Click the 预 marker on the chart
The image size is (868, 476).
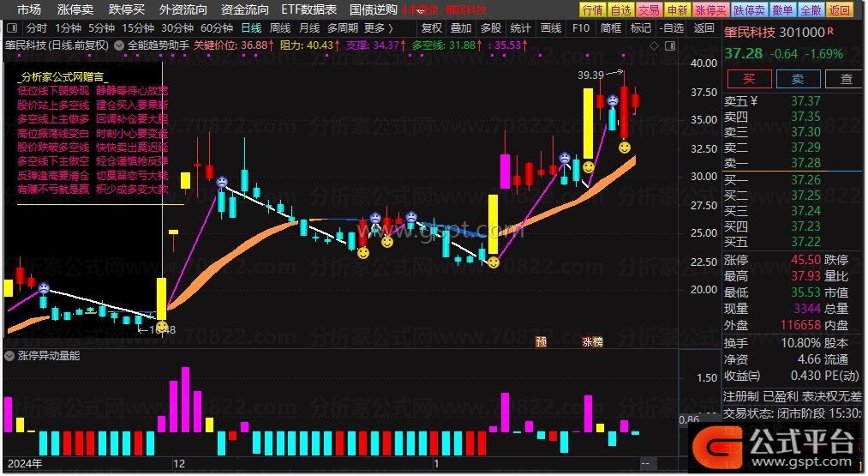point(541,340)
